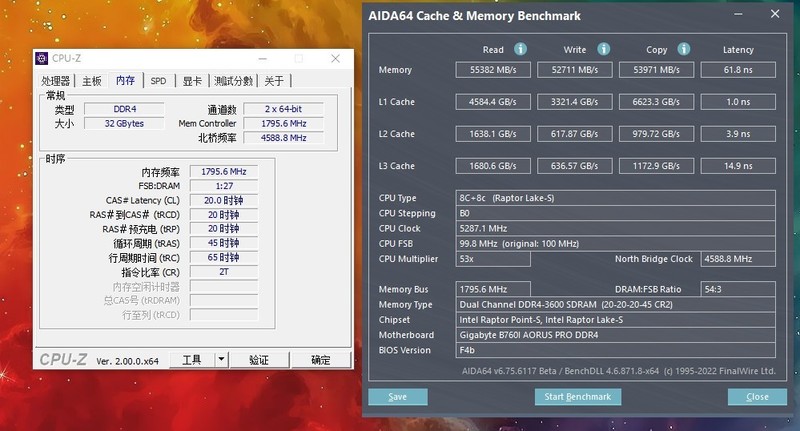Click the 验证 button in CPU-Z
The image size is (800, 431).
(259, 360)
